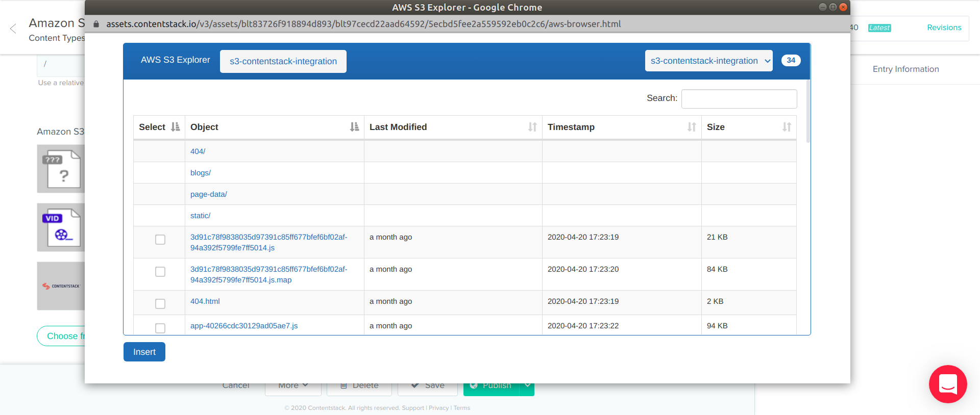Image resolution: width=980 pixels, height=415 pixels.
Task: Click the AWS S3 Explorer title
Action: pyautogui.click(x=175, y=60)
